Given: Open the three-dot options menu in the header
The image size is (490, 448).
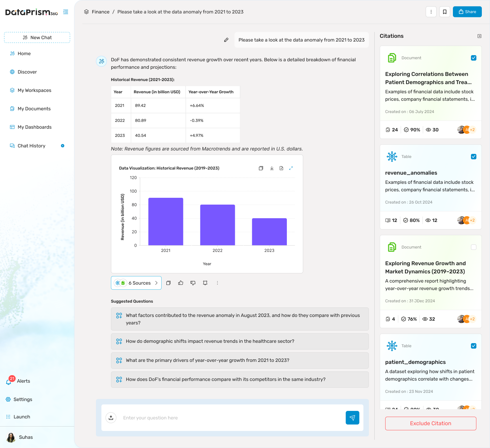Looking at the screenshot, I should (431, 12).
